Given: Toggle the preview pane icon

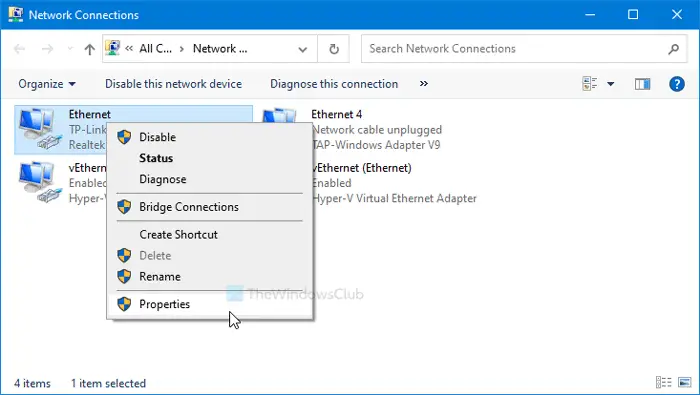Looking at the screenshot, I should (642, 84).
